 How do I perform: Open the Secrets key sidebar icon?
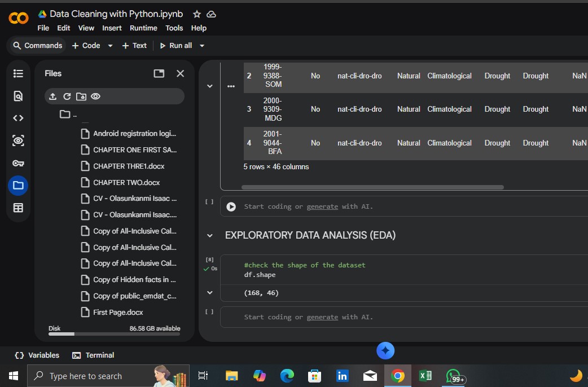(x=18, y=163)
